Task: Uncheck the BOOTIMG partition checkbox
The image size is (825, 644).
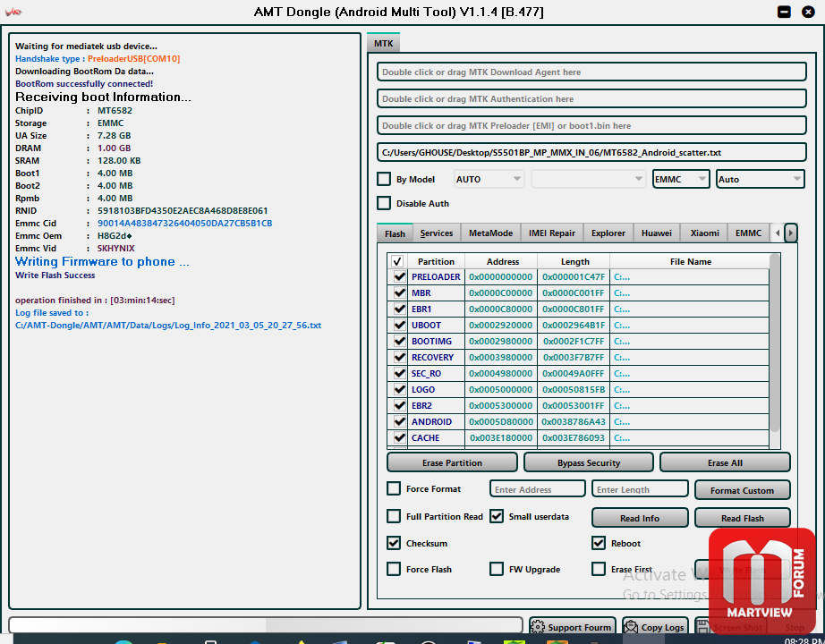Action: tap(399, 341)
